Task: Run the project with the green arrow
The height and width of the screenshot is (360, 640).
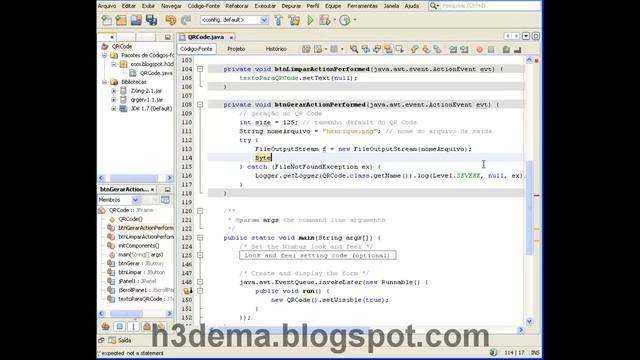Action: (x=310, y=20)
